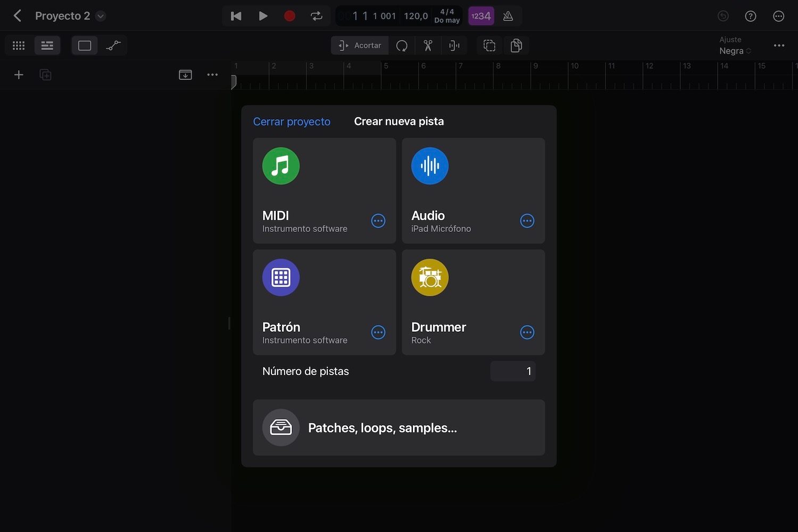Expand MIDI track options with the ellipsis

click(378, 221)
